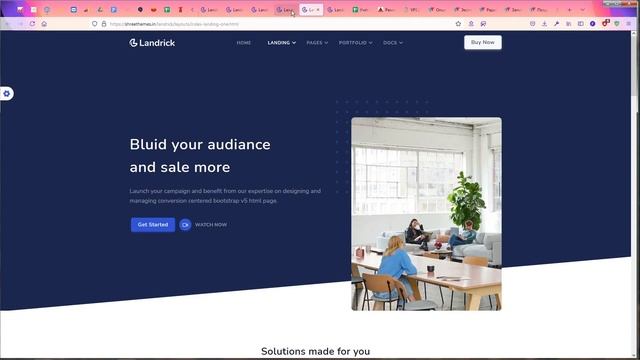
Task: Go to the browser home page
Action: click(x=44, y=24)
